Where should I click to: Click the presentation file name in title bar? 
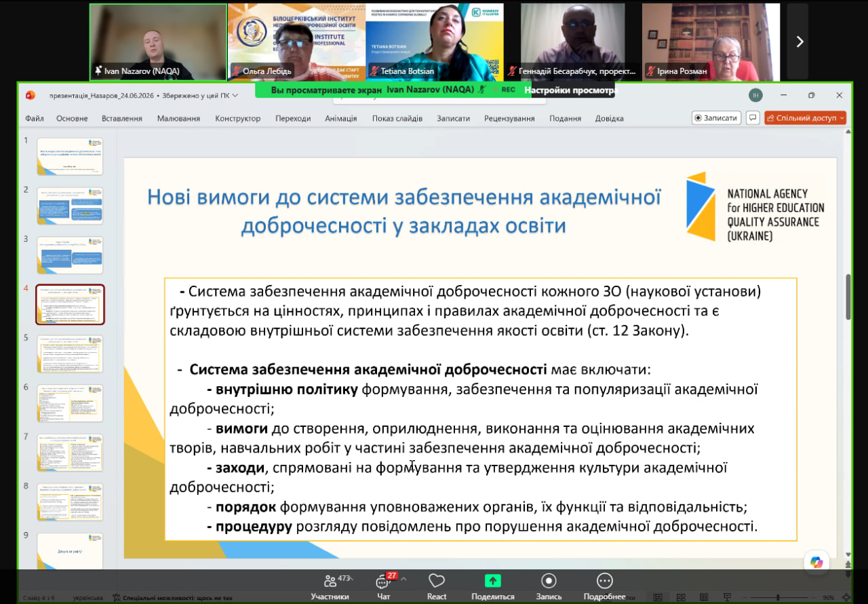tap(101, 96)
